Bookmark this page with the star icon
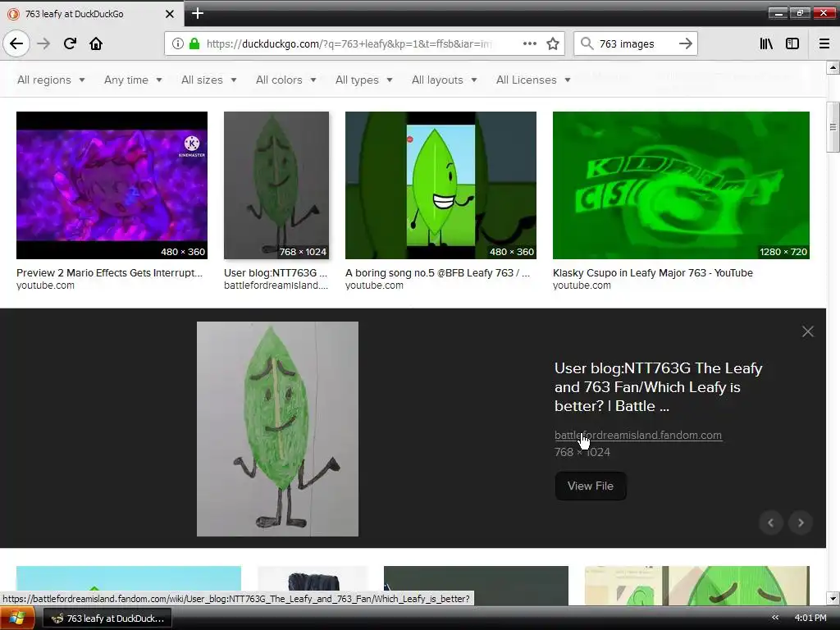The width and height of the screenshot is (840, 630). [x=553, y=43]
